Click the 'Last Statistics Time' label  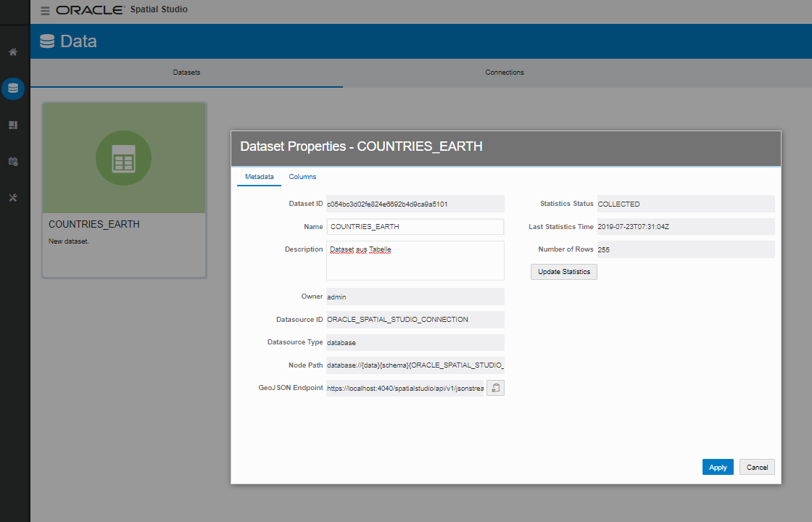pos(561,227)
